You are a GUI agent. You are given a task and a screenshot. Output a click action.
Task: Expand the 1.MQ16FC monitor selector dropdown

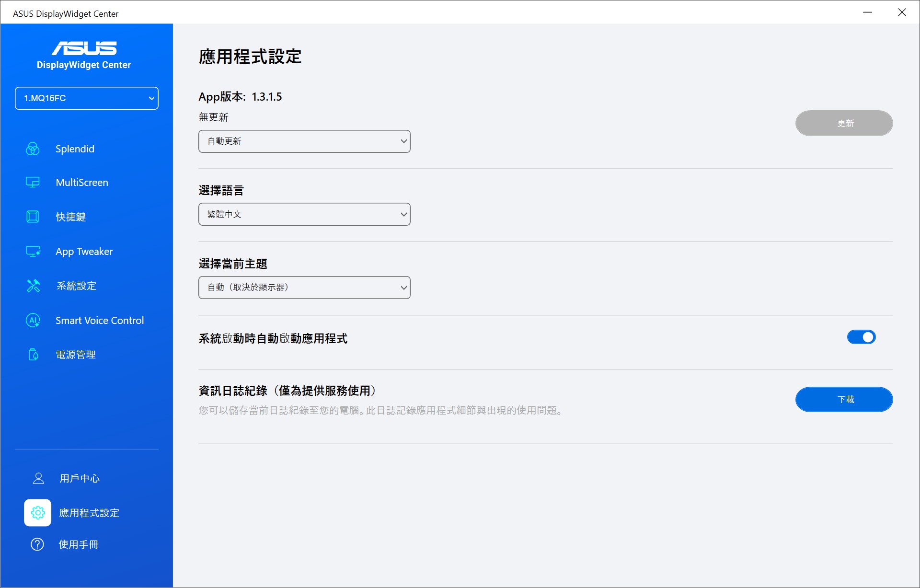87,98
